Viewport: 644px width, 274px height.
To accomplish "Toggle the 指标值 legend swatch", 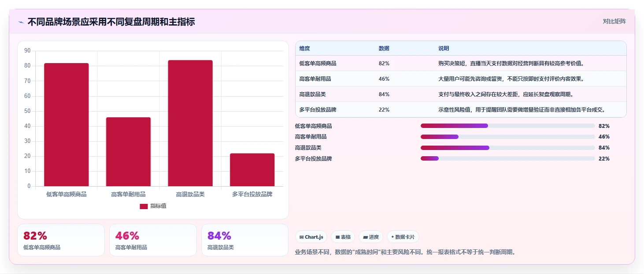I will tap(144, 206).
